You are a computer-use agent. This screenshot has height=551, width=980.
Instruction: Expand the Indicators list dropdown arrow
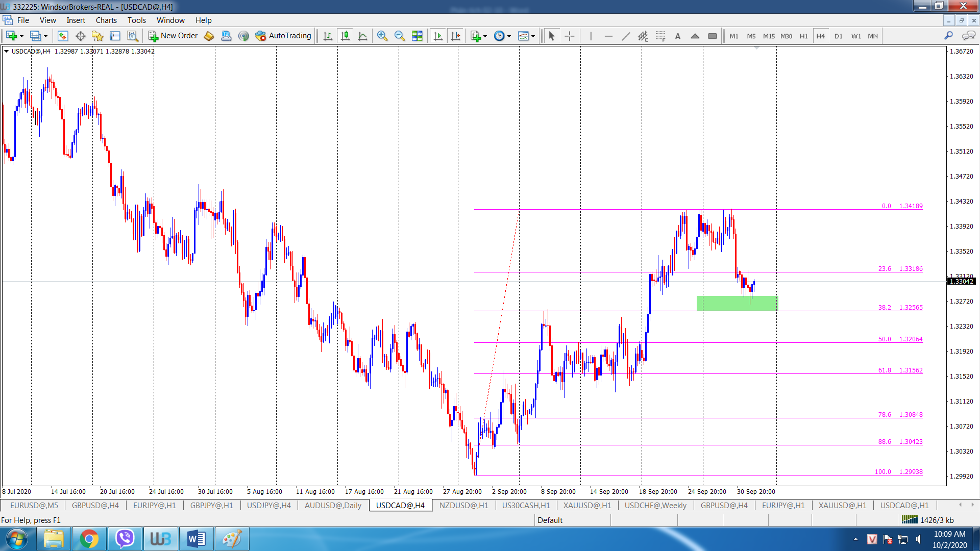coord(485,36)
